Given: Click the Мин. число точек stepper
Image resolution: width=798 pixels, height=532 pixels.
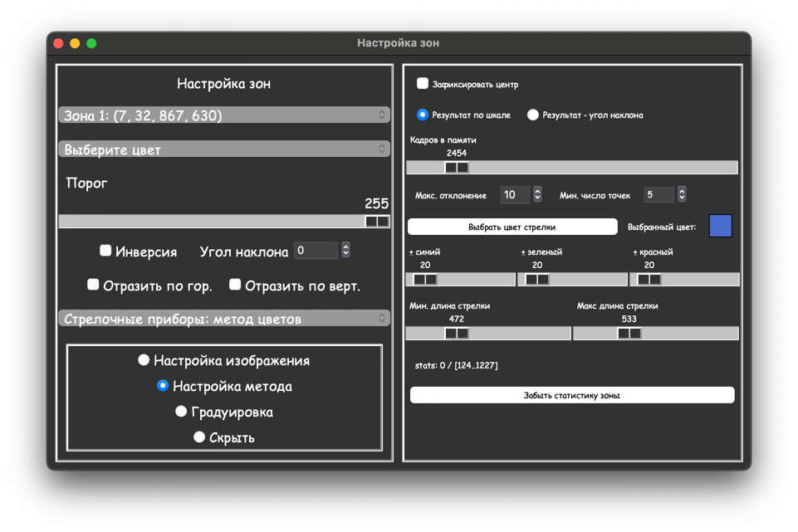Looking at the screenshot, I should 682,195.
